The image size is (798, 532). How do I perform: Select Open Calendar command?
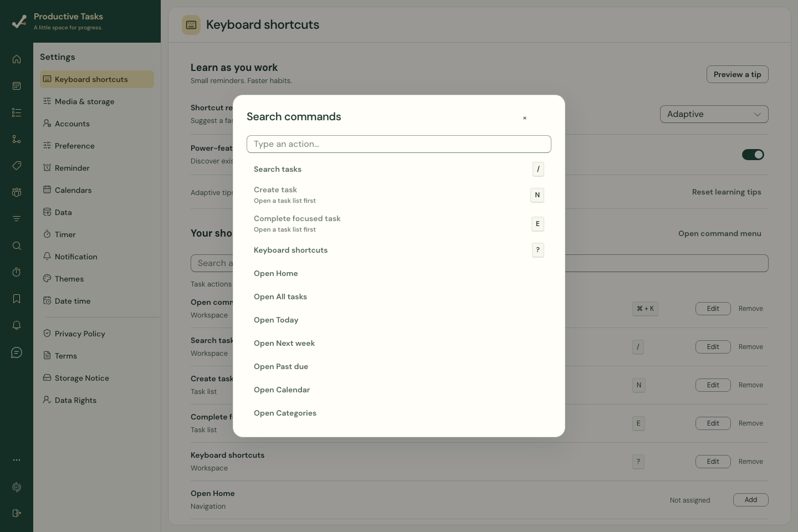(399, 390)
